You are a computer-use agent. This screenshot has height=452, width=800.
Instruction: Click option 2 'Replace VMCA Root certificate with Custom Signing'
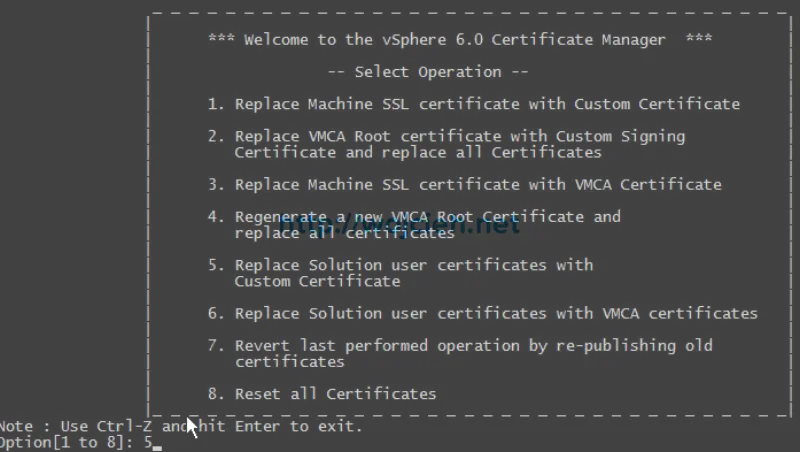click(446, 144)
